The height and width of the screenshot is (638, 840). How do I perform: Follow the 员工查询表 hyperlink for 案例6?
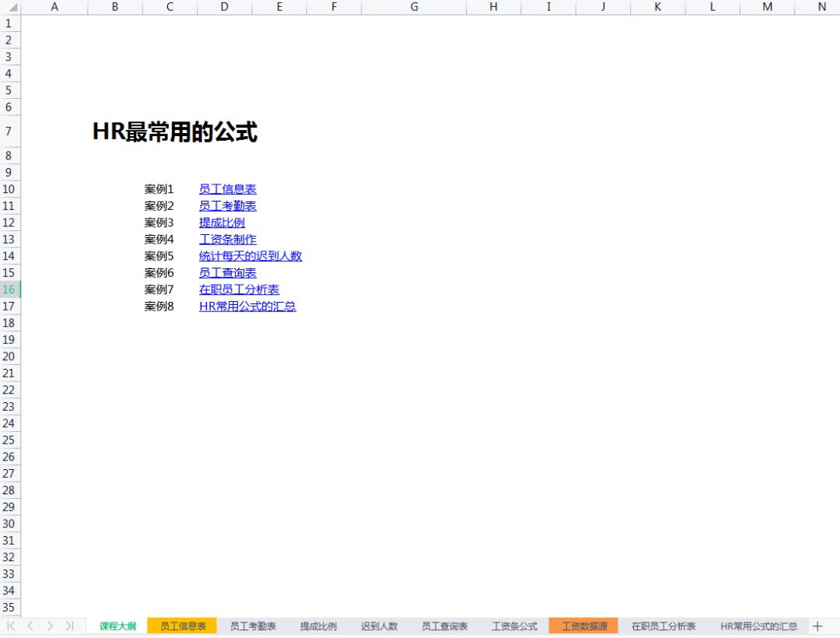pyautogui.click(x=226, y=272)
